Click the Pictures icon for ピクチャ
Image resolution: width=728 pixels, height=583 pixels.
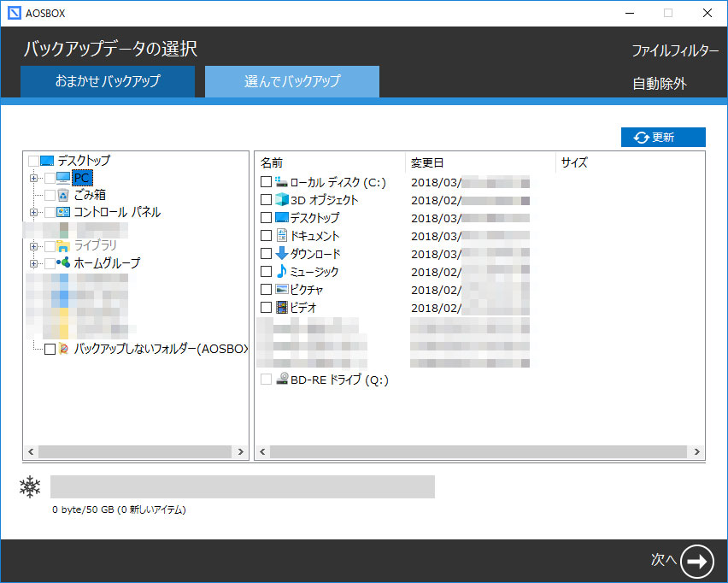pos(281,289)
